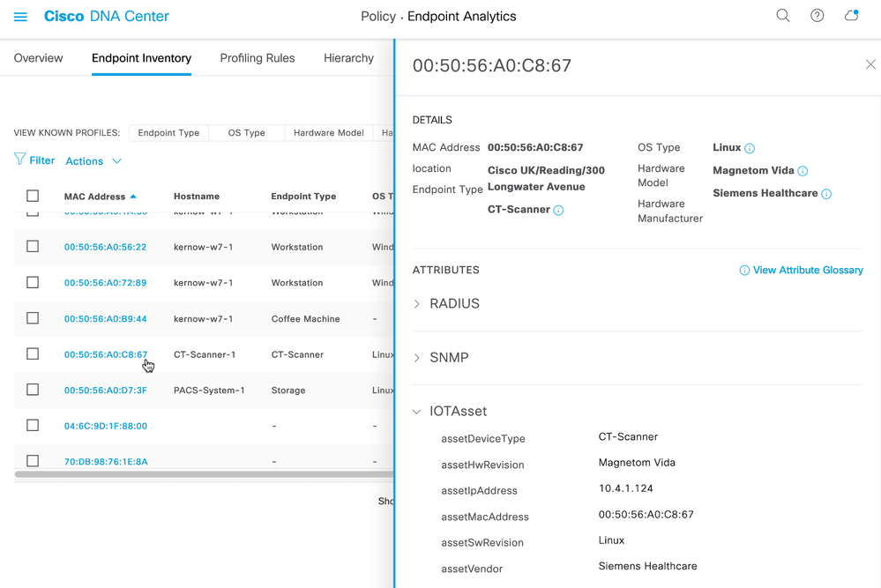This screenshot has height=588, width=881.
Task: Click the info icon beside CT-Scanner endpoint type
Action: 558,211
